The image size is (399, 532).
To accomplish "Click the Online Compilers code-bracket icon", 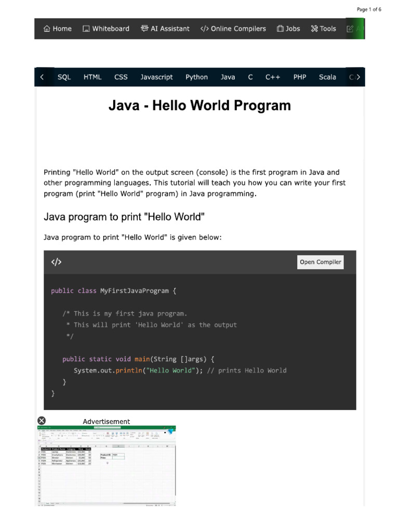I will (204, 29).
